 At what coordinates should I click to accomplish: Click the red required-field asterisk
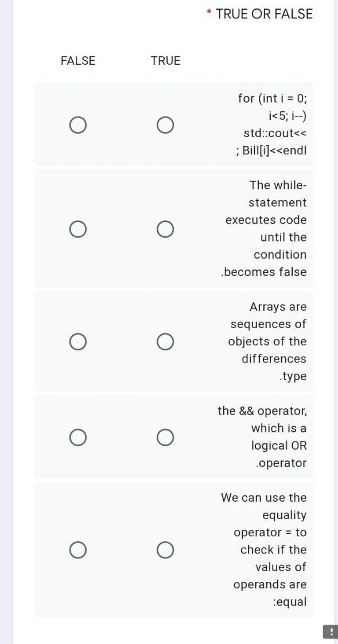(x=209, y=14)
